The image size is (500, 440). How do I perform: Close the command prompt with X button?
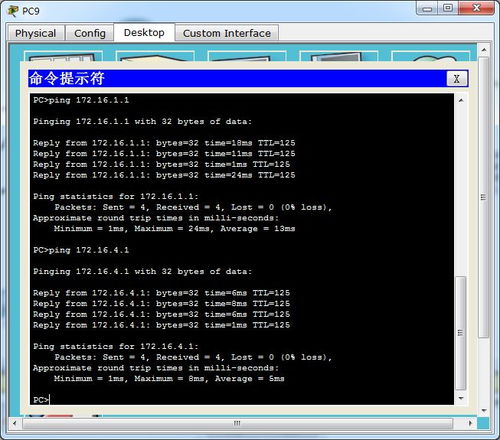click(457, 79)
